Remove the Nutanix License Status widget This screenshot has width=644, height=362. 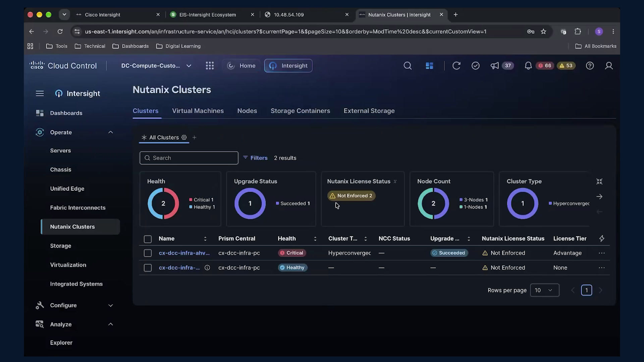point(395,181)
